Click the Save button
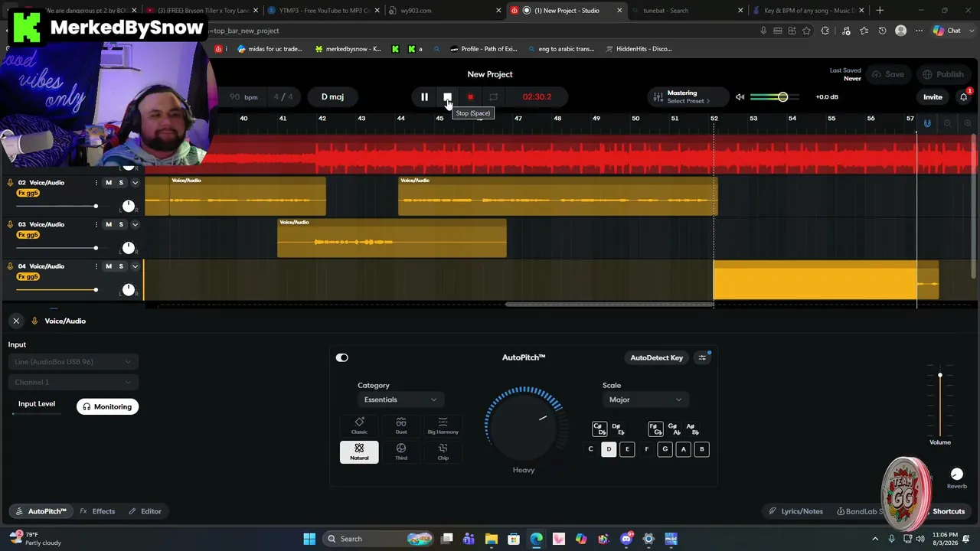The image size is (980, 551). tap(888, 74)
